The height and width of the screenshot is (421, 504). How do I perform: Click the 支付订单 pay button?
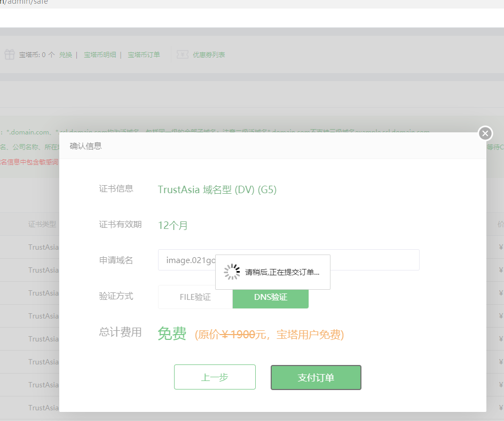(x=316, y=377)
